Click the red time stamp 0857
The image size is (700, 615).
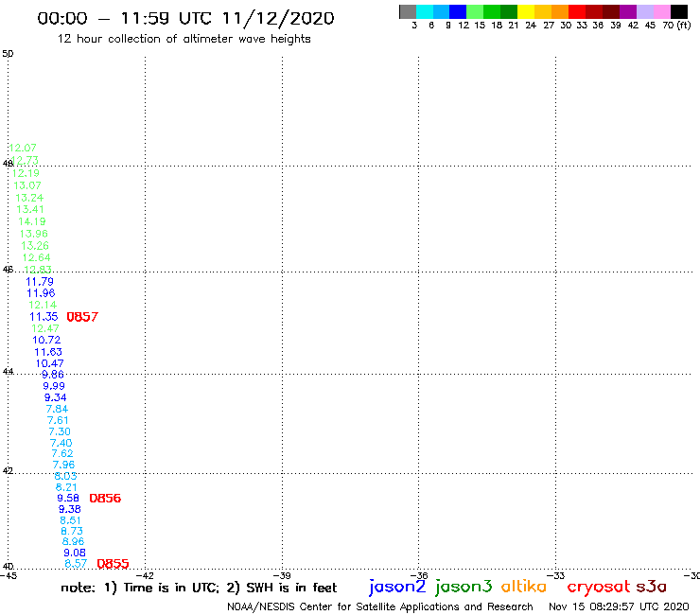pyautogui.click(x=82, y=317)
